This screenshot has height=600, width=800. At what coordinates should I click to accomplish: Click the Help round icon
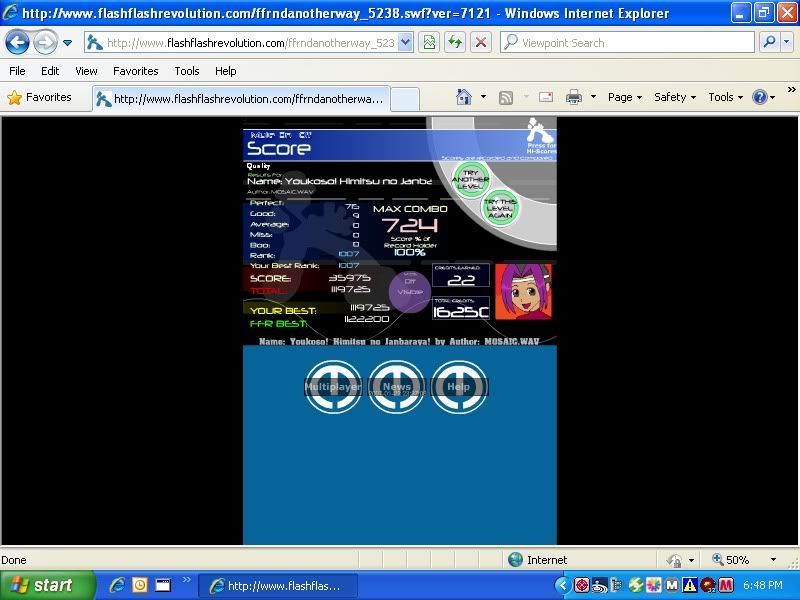pos(458,387)
